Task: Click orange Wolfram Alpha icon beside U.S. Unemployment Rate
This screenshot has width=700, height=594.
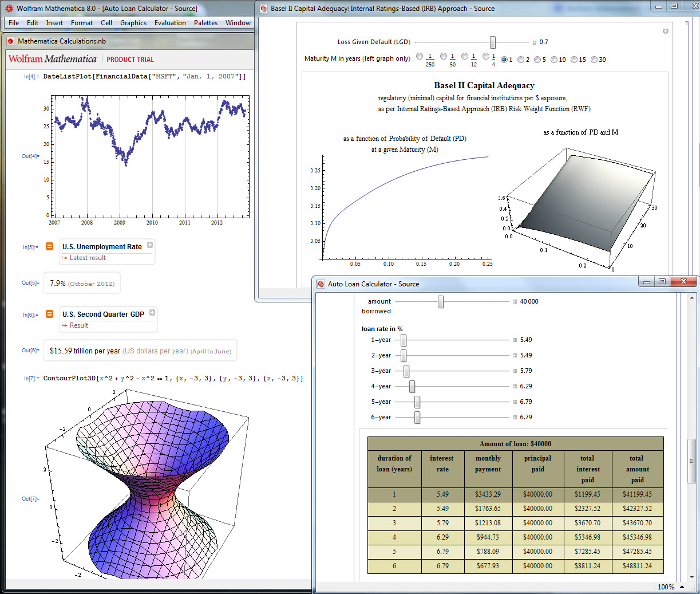Action: pyautogui.click(x=49, y=246)
